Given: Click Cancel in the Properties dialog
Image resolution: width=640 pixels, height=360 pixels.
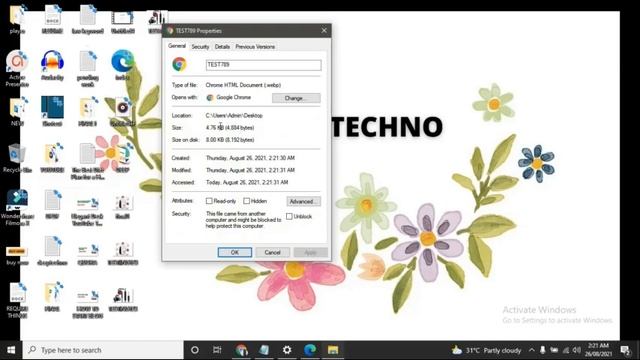Looking at the screenshot, I should pyautogui.click(x=272, y=253).
